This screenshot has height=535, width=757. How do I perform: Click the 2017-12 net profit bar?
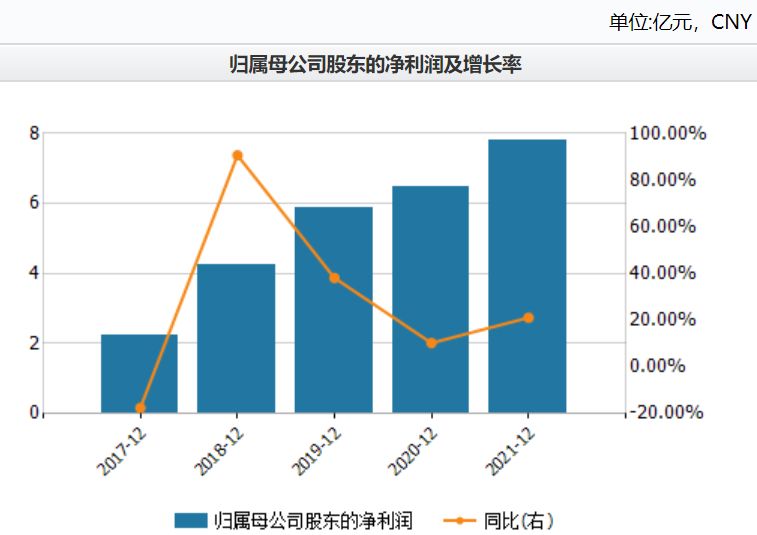pyautogui.click(x=139, y=373)
